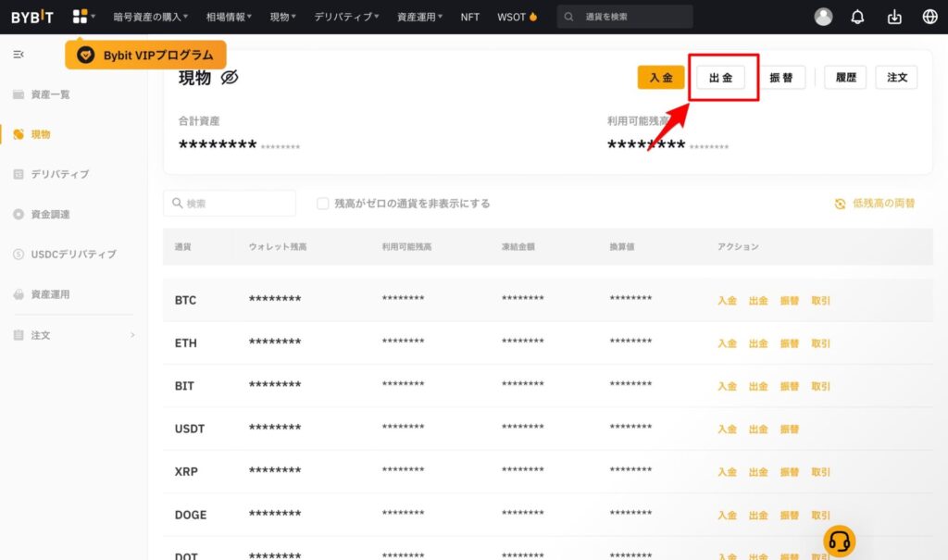
Task: View notifications via the bell icon
Action: coord(857,17)
